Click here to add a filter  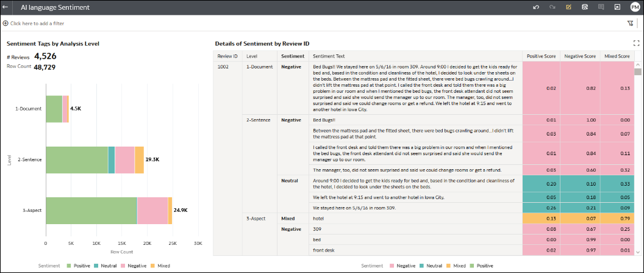(x=34, y=23)
